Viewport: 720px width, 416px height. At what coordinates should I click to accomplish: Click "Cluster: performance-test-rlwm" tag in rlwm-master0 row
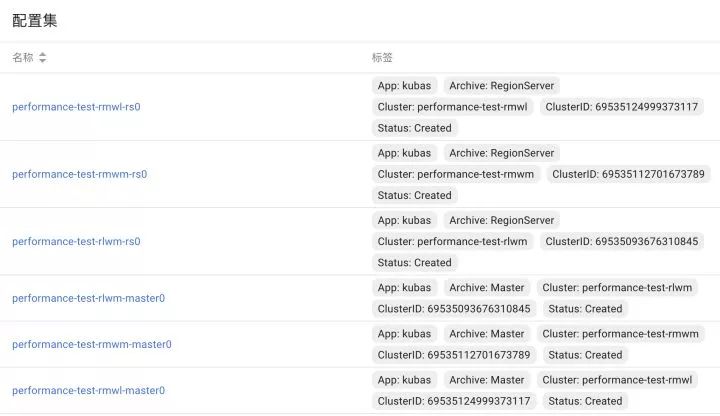click(x=616, y=288)
